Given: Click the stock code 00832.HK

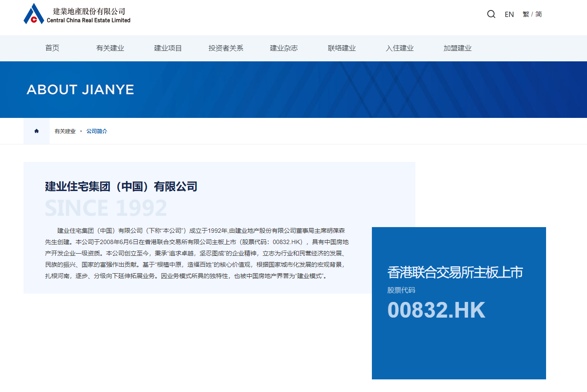Looking at the screenshot, I should click(436, 310).
